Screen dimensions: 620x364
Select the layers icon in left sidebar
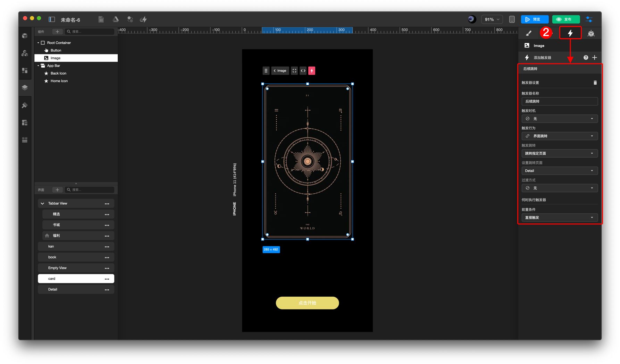[x=25, y=87]
